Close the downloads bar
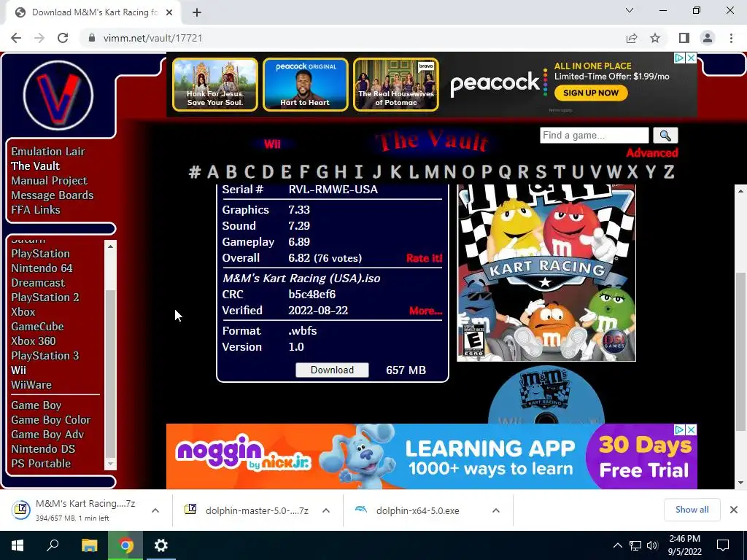Image resolution: width=747 pixels, height=560 pixels. 734,510
